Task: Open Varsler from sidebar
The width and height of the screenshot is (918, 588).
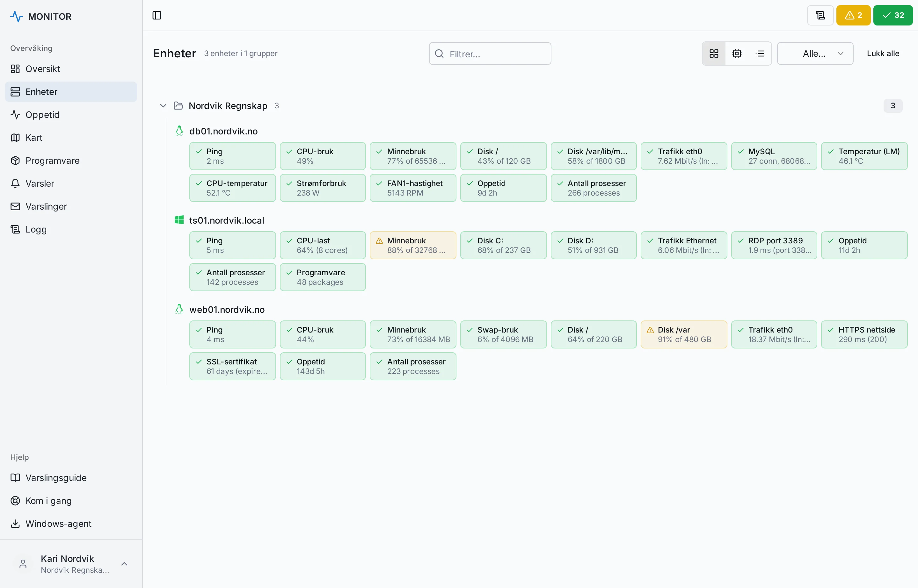Action: 71,183
